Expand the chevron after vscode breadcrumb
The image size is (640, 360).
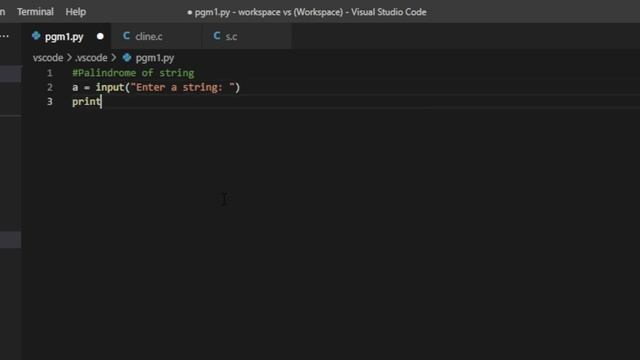[x=69, y=58]
